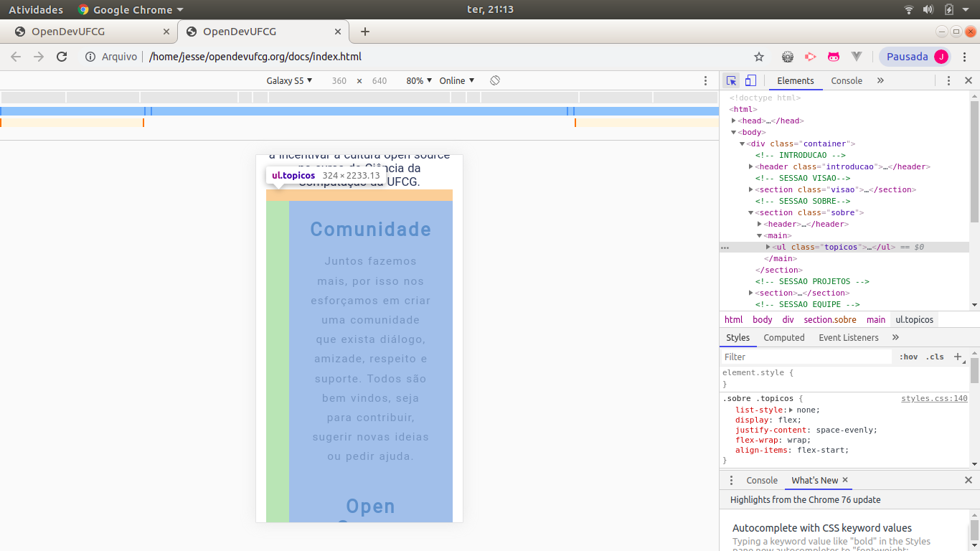This screenshot has width=980, height=551.
Task: Rotate the device viewport orientation
Action: pos(495,80)
